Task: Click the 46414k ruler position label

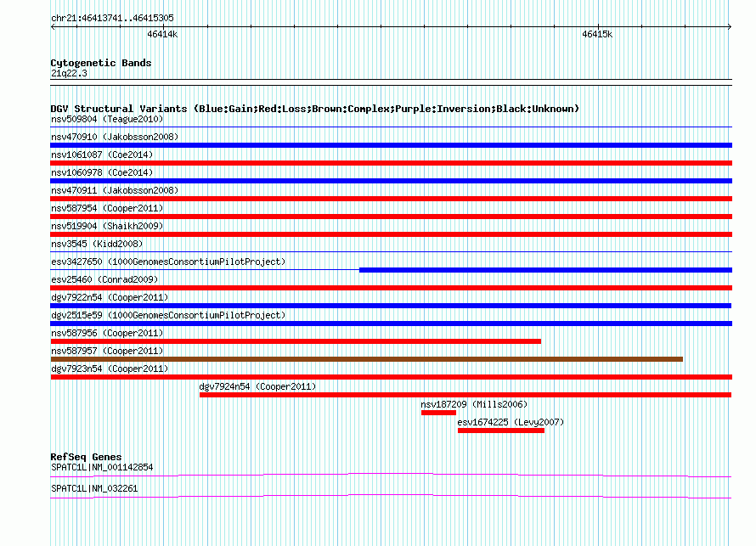Action: coord(162,35)
